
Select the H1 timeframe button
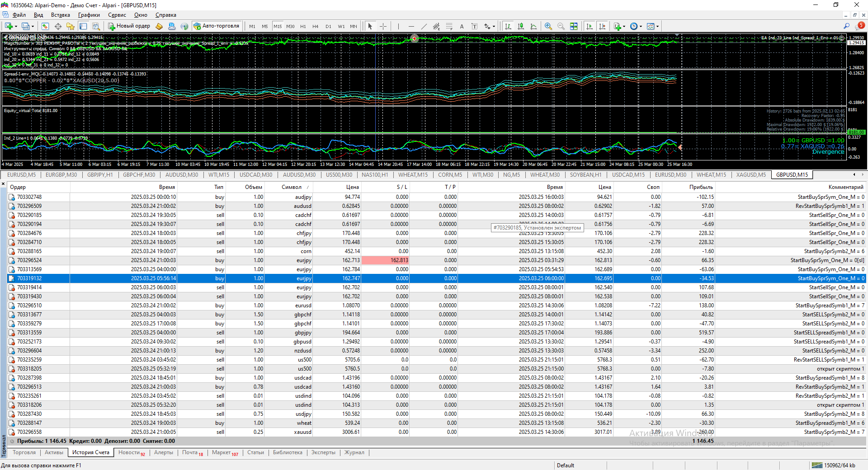pyautogui.click(x=303, y=26)
